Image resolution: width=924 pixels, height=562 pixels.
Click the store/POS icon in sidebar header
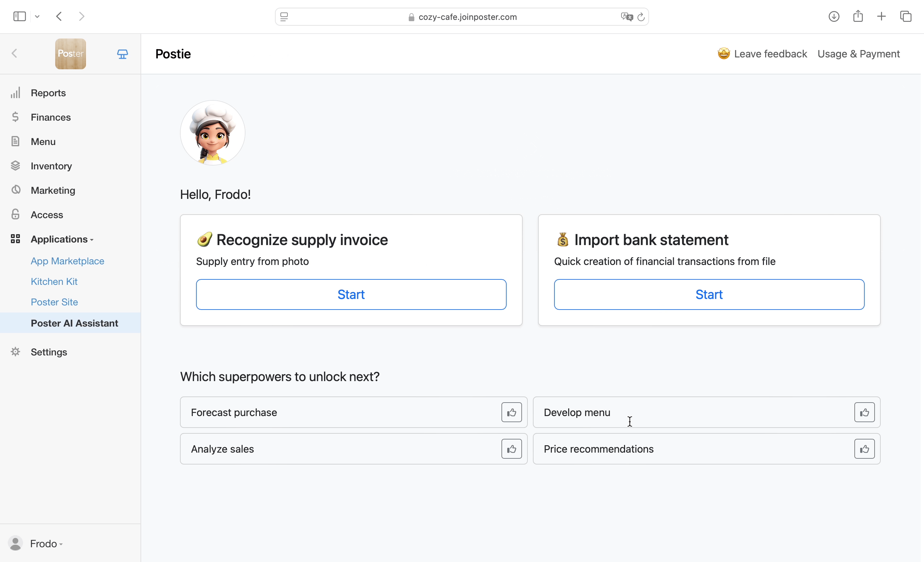coord(123,54)
